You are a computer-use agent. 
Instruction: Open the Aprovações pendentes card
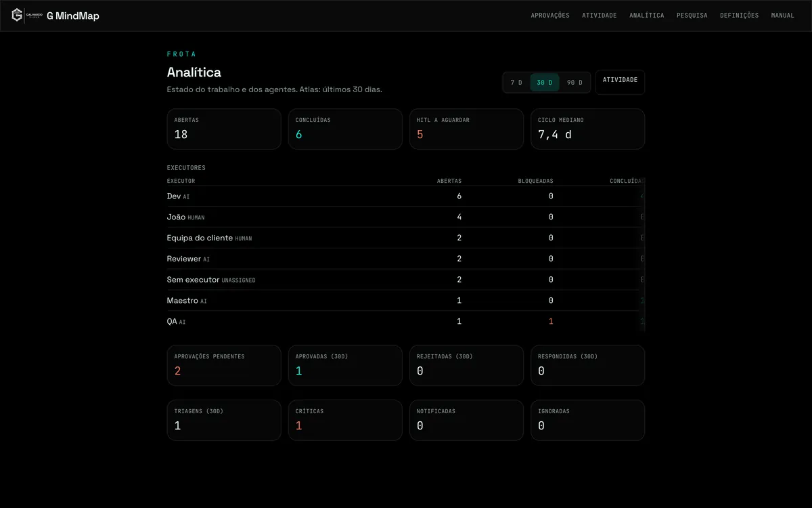tap(224, 366)
